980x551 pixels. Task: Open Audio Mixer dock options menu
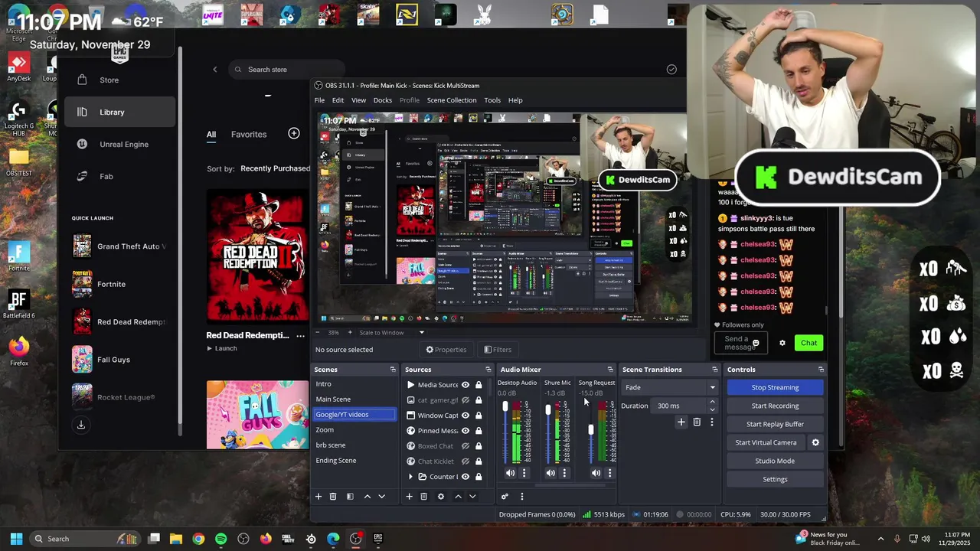click(x=522, y=497)
